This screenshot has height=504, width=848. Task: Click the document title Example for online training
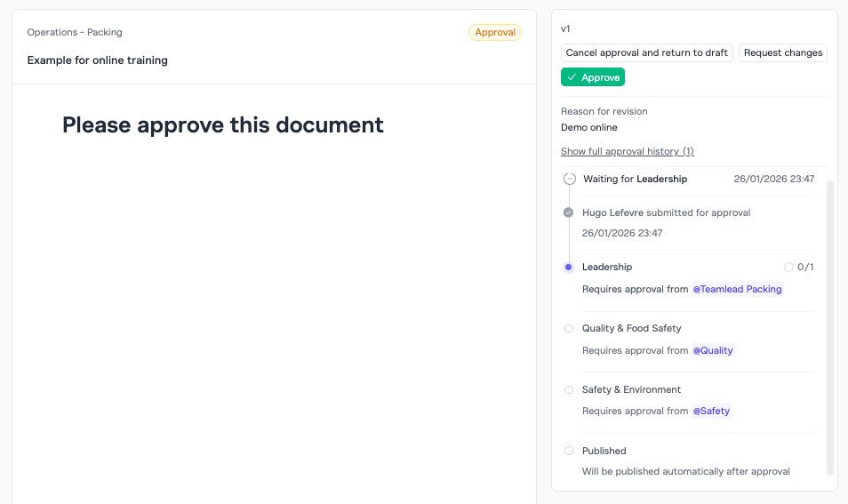pos(97,60)
